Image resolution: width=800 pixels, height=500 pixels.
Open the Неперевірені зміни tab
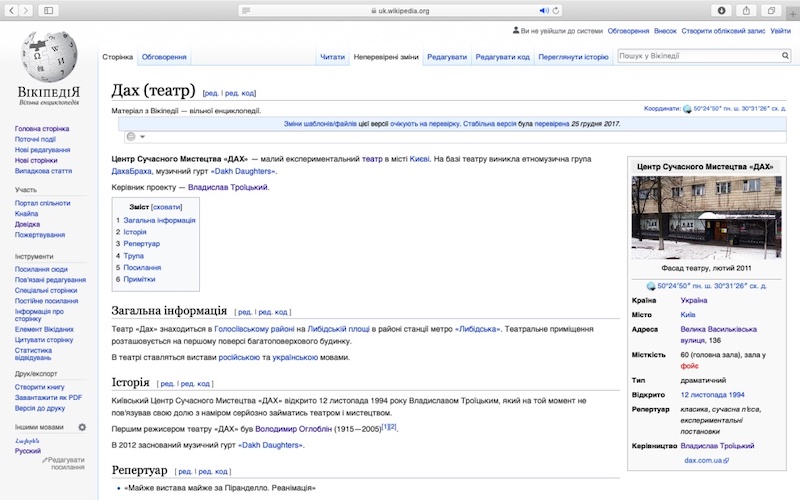pyautogui.click(x=386, y=57)
